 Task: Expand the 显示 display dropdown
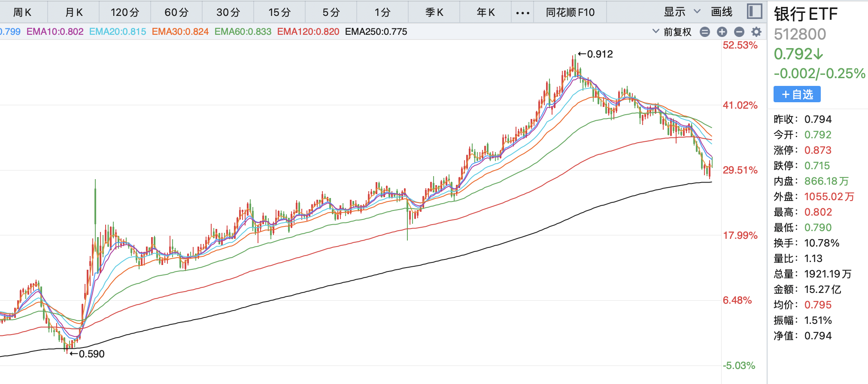tap(682, 12)
